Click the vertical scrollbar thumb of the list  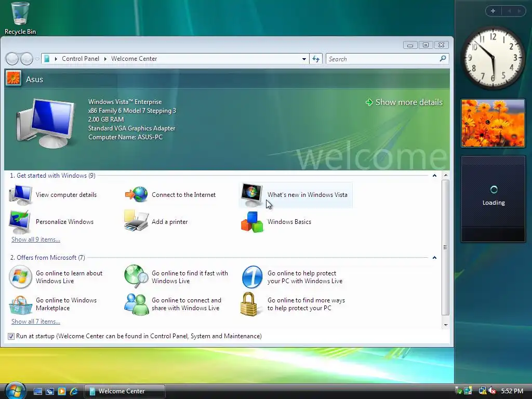pos(446,247)
